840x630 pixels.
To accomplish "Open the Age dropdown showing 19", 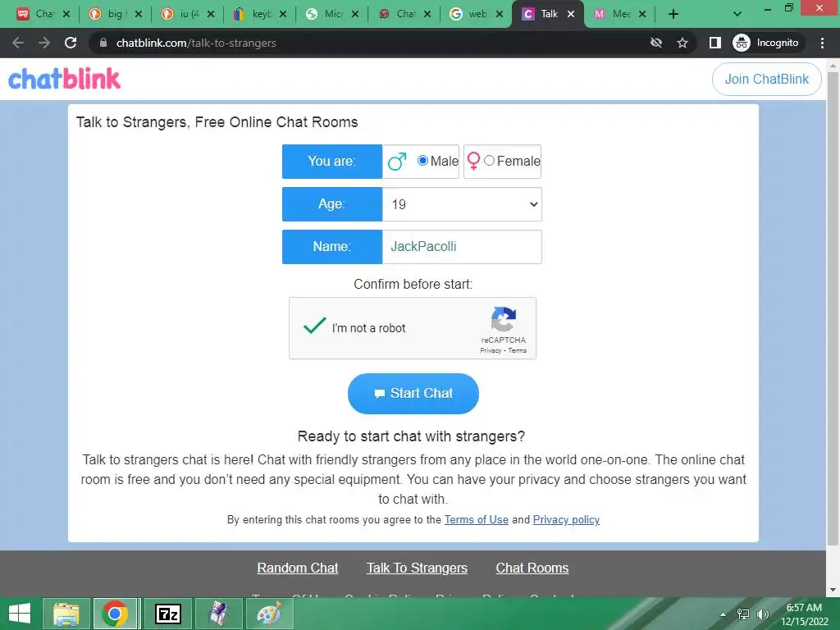I will [462, 204].
